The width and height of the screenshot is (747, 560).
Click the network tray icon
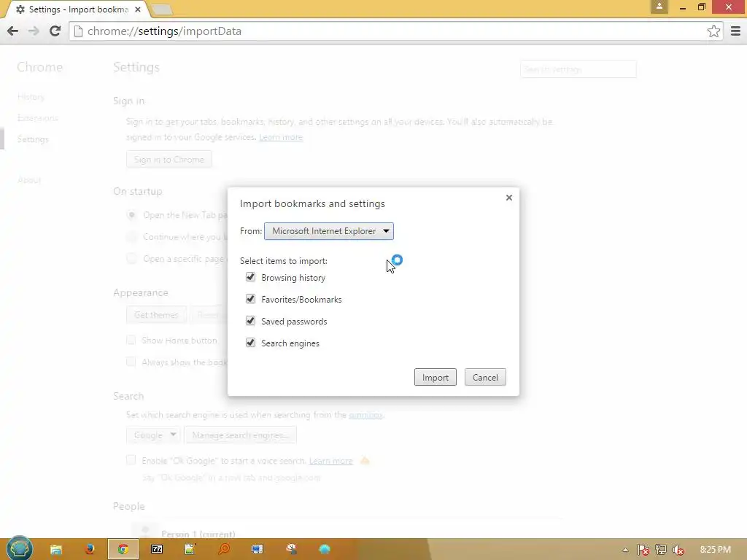pyautogui.click(x=661, y=550)
